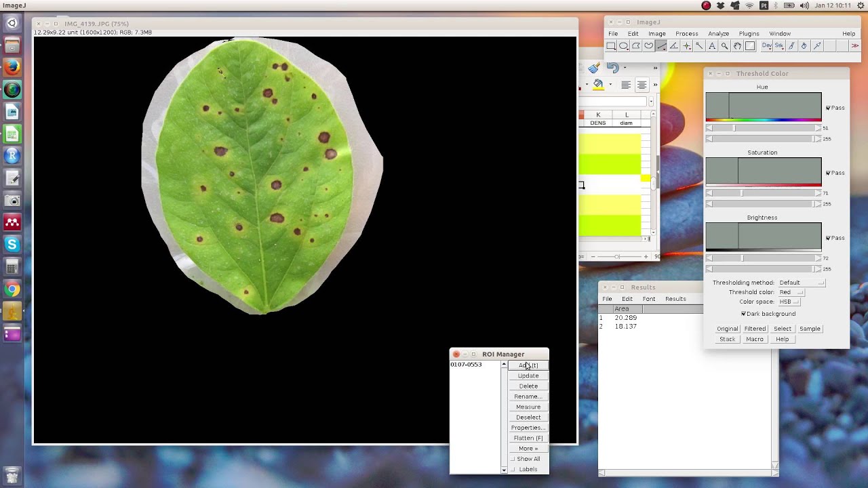868x488 pixels.
Task: Click Original in Threshold Color
Action: pyautogui.click(x=727, y=329)
